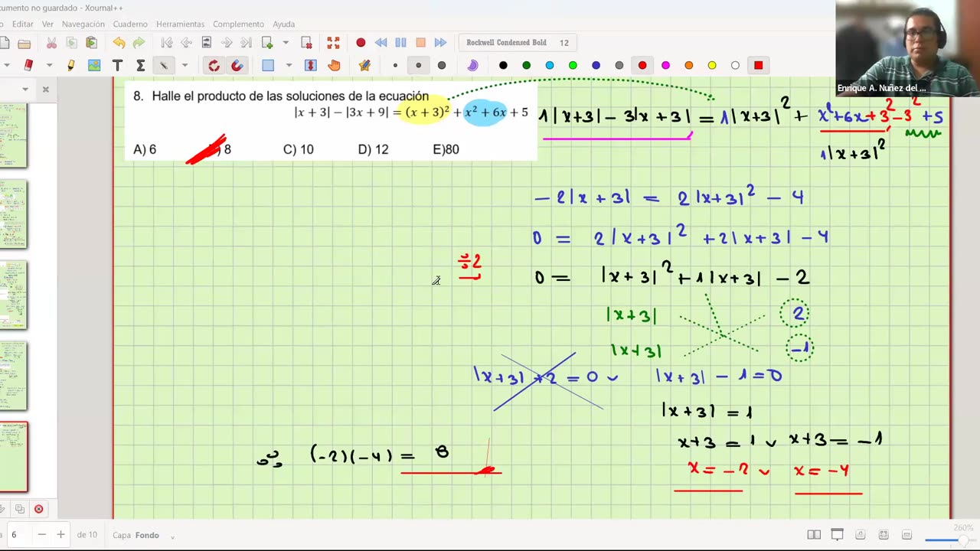Select the Insert Image tool
This screenshot has height=551, width=980.
click(94, 66)
